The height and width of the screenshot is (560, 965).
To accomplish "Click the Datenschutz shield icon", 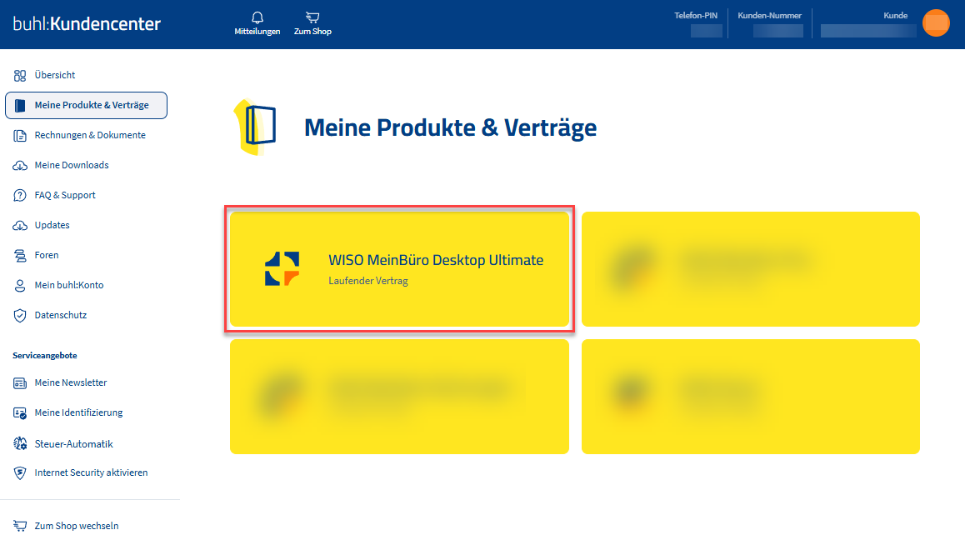I will (20, 315).
